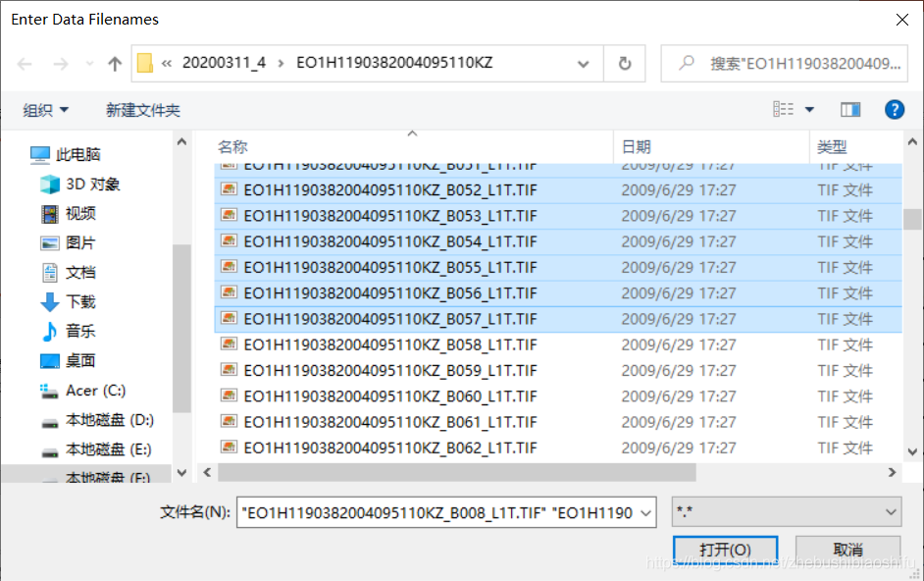This screenshot has height=581, width=924.
Task: Open the *.* file type dropdown
Action: coord(787,512)
